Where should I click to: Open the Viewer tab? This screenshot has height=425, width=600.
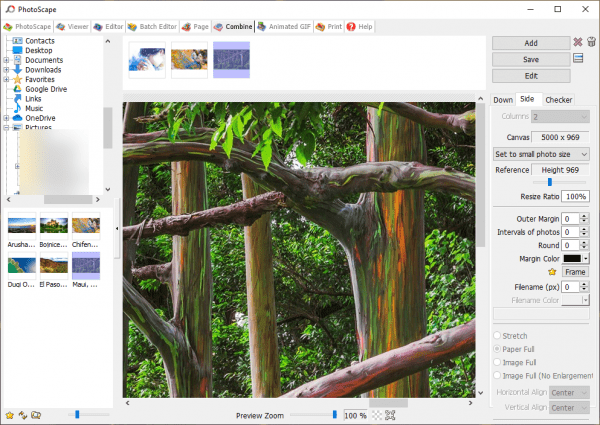pyautogui.click(x=72, y=26)
